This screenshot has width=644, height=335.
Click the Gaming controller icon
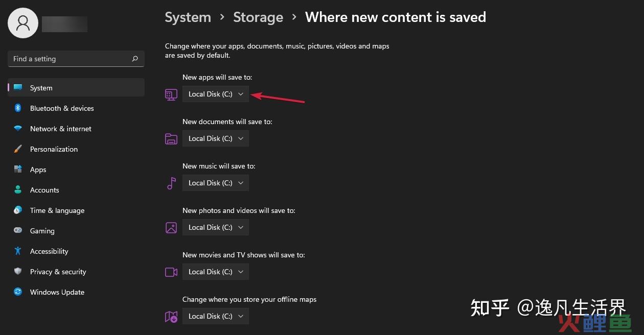18,231
